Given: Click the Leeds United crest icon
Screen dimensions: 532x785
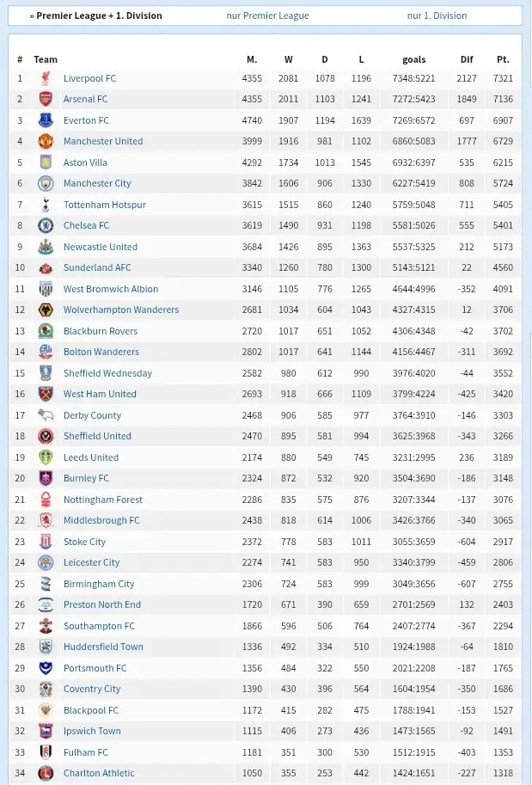Looking at the screenshot, I should click(46, 457).
